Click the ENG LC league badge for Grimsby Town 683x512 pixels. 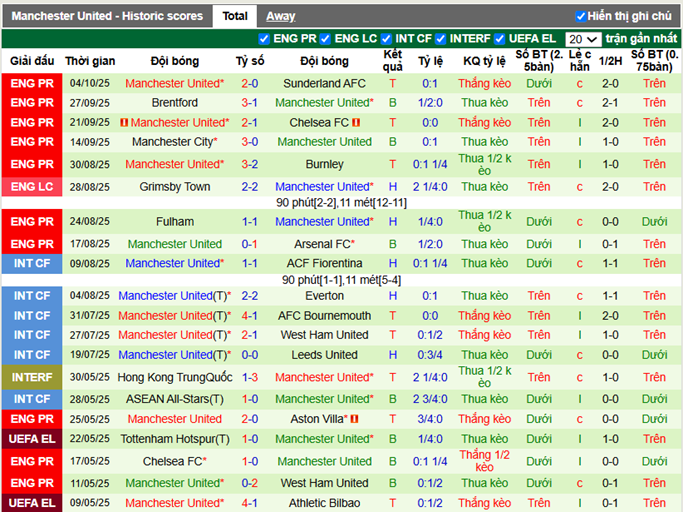coord(32,187)
